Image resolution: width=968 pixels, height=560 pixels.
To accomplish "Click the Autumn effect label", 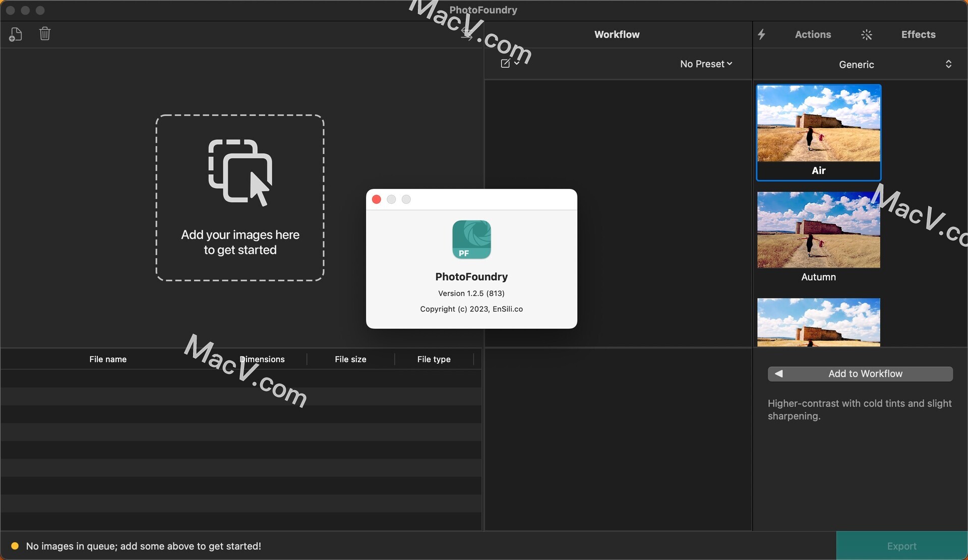I will (x=819, y=277).
